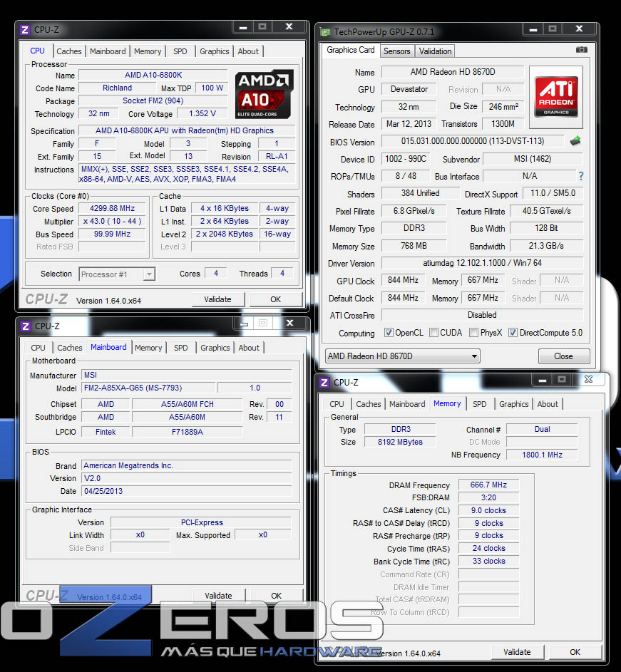Viewport: 621px width, 672px height.
Task: Click the BIOS Version field in GPU-Z
Action: (x=472, y=141)
